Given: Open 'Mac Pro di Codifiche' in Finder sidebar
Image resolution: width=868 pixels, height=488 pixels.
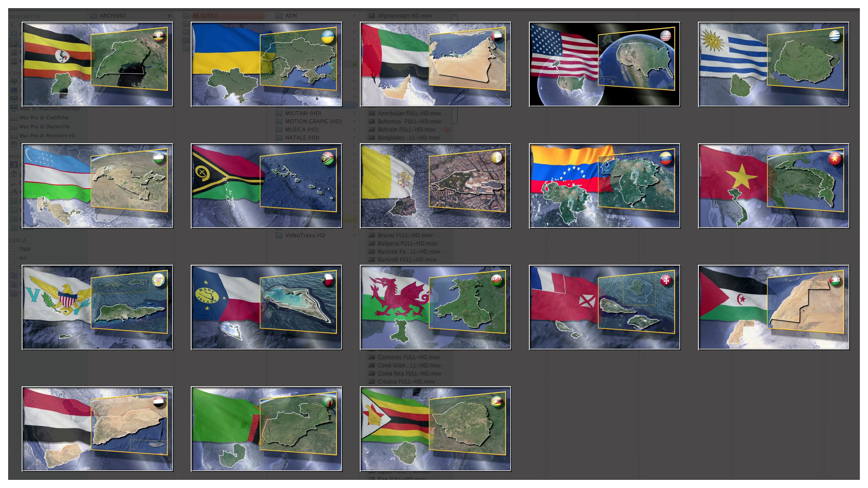Looking at the screenshot, I should (x=44, y=117).
